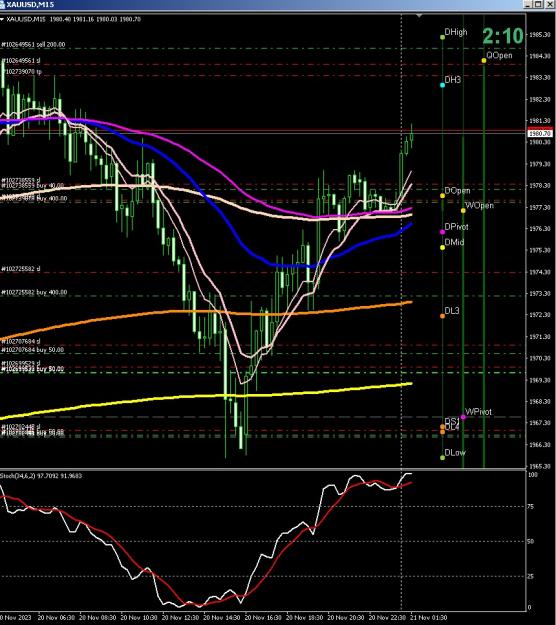Select stop loss label #102725582 sl
This screenshot has height=625, width=556.
pyautogui.click(x=21, y=269)
